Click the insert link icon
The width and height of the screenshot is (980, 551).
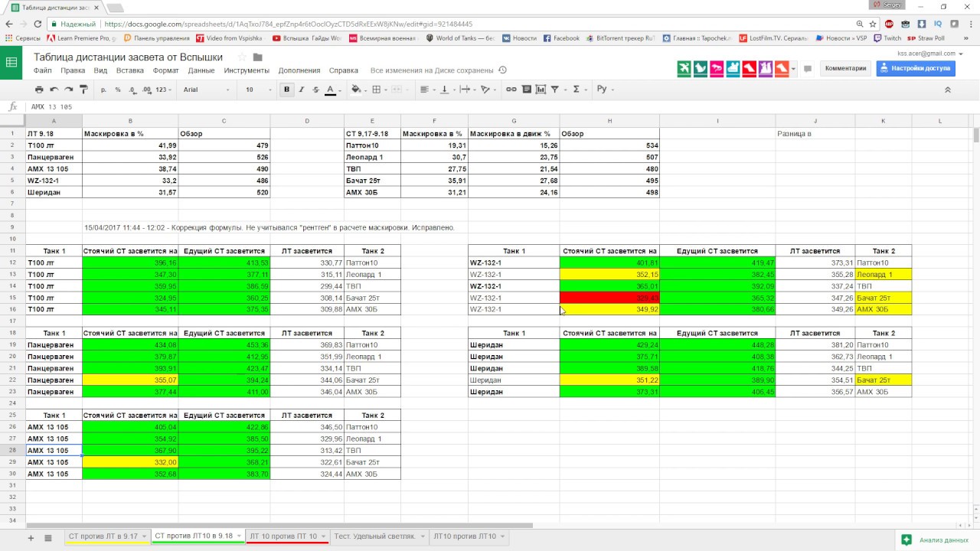(511, 90)
